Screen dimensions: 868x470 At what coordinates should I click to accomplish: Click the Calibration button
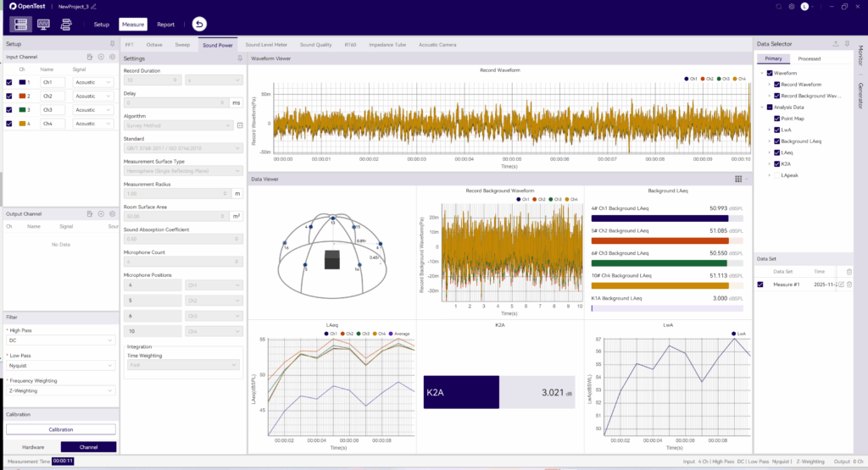point(60,429)
